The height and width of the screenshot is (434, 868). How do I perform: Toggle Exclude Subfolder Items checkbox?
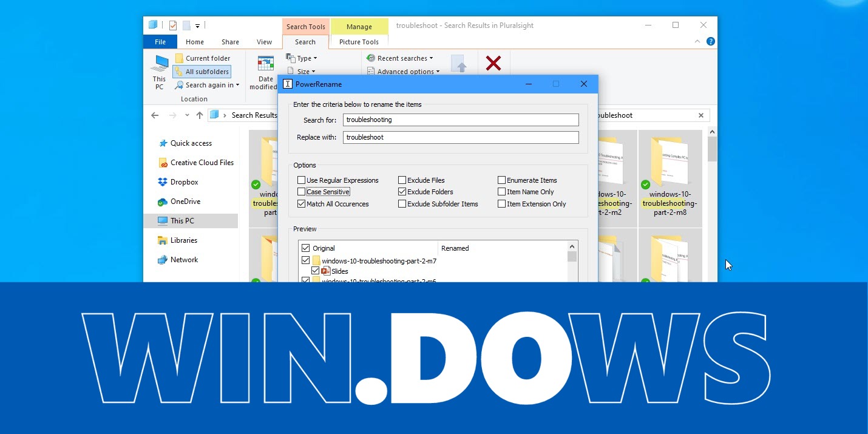coord(402,204)
